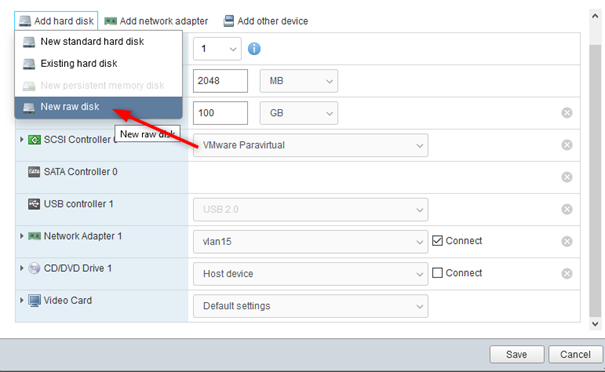Open the CPU count dropdown
Viewport: 605px width, 372px height.
[217, 49]
